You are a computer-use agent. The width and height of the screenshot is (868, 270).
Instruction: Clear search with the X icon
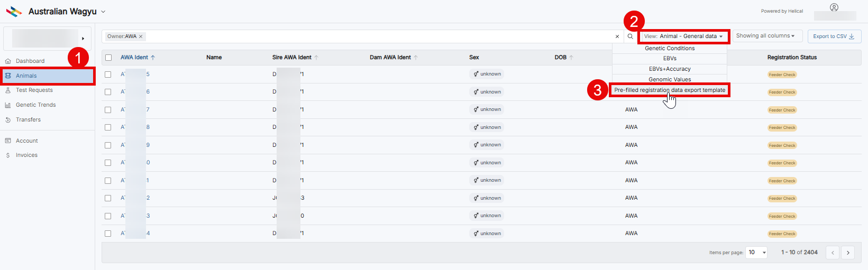(x=617, y=36)
